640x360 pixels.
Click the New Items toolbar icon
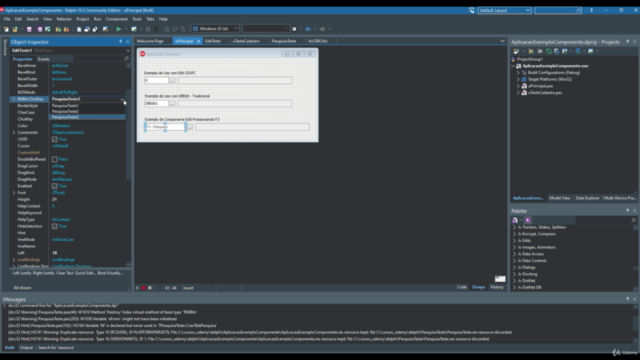pos(6,29)
